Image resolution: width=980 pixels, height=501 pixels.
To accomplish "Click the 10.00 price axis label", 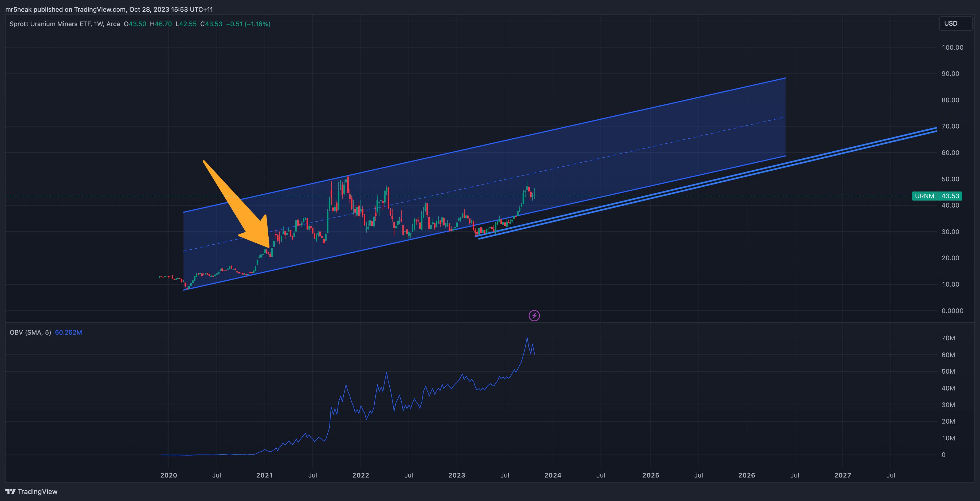I will (950, 284).
